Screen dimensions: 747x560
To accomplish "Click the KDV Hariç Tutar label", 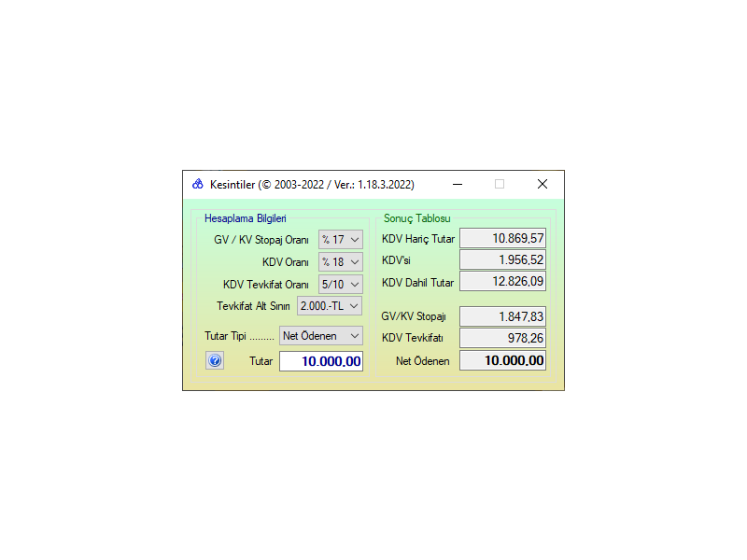I will click(x=418, y=239).
